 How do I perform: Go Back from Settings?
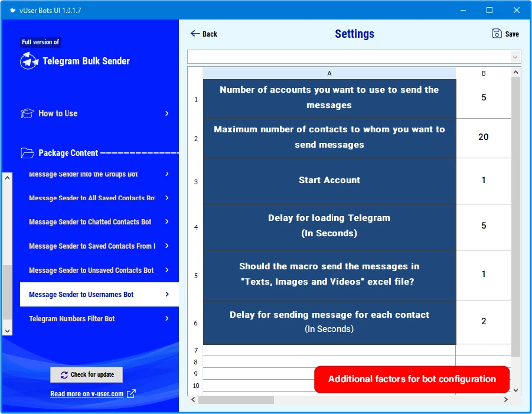(204, 34)
